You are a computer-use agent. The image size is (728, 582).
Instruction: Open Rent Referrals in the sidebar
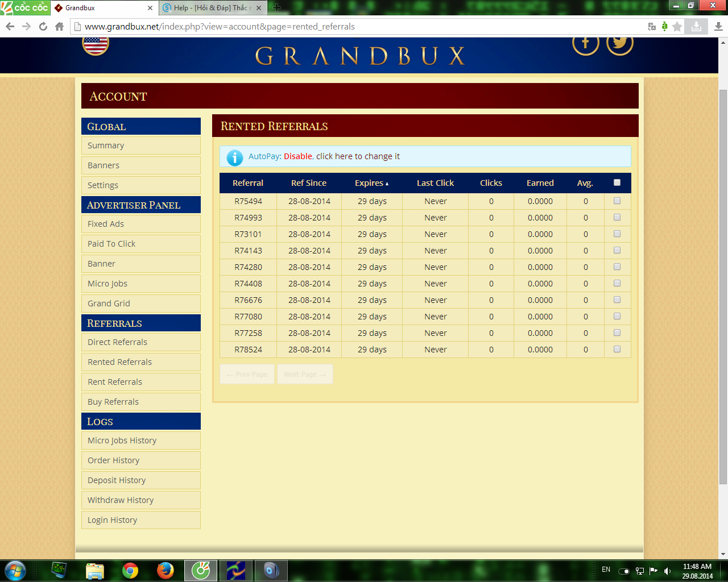[x=141, y=382]
